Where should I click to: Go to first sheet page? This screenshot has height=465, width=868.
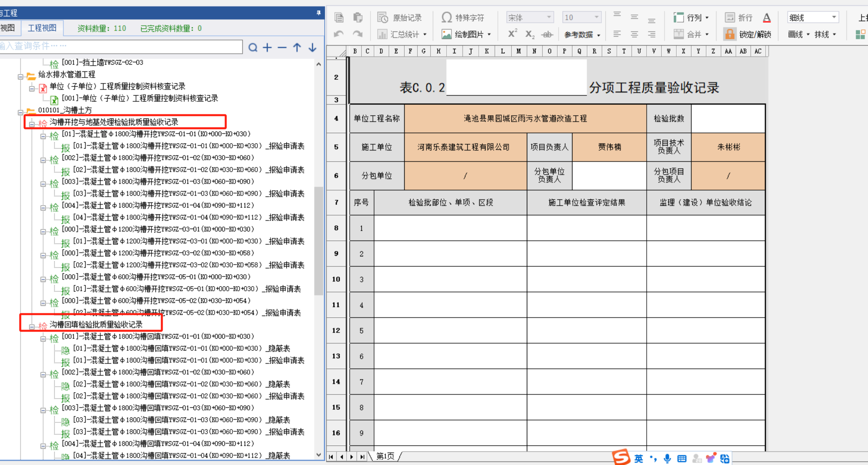click(x=331, y=457)
